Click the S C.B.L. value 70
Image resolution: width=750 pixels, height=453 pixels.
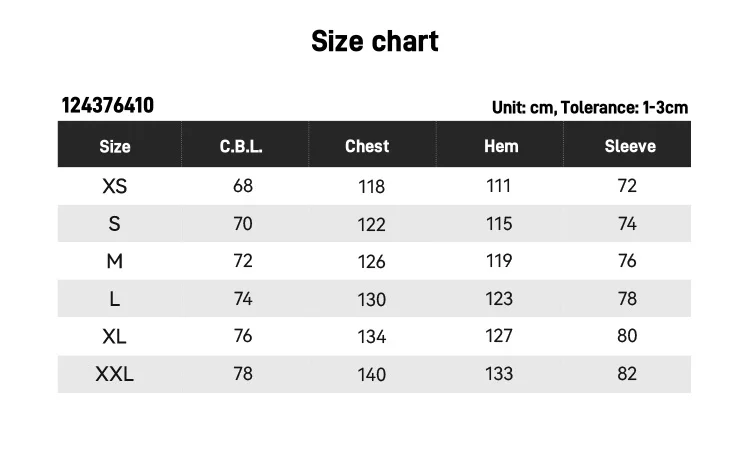[x=243, y=224]
